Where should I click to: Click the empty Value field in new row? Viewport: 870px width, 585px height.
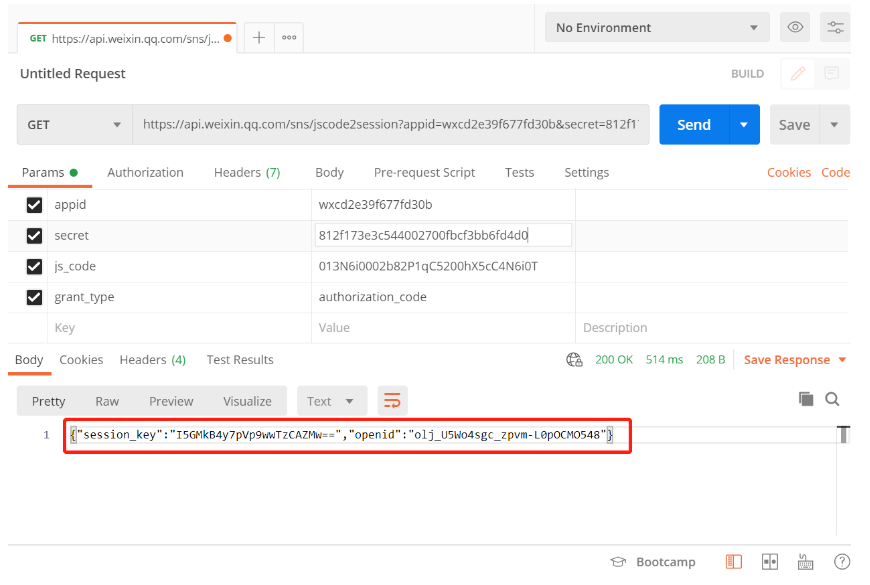(x=443, y=327)
